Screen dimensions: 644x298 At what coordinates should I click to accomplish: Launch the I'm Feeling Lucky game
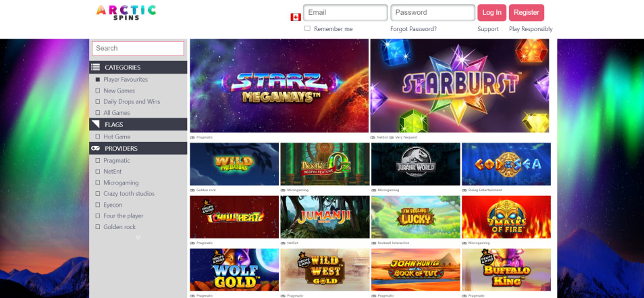(416, 217)
